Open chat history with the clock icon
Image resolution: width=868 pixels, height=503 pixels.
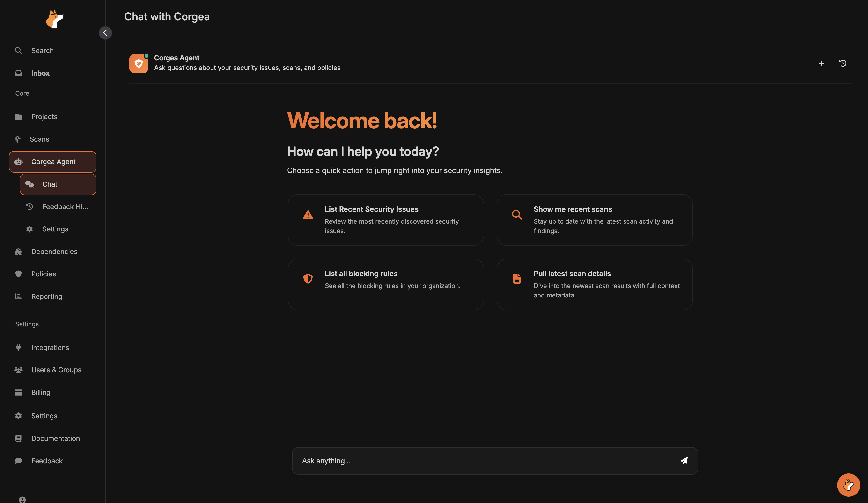(843, 63)
